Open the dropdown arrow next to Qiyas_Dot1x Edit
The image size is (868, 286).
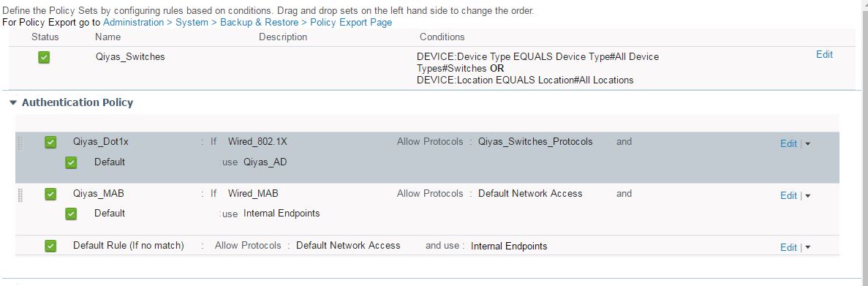pyautogui.click(x=807, y=144)
